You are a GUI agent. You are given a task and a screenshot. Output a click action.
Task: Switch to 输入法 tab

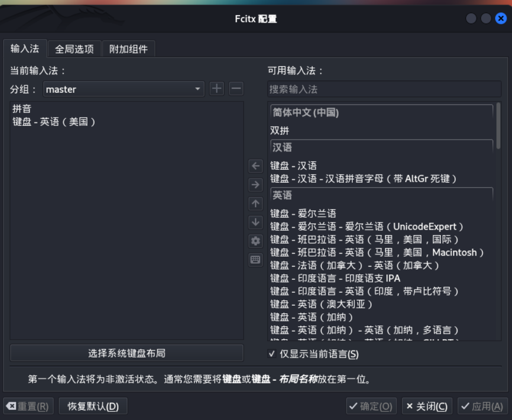(x=25, y=49)
